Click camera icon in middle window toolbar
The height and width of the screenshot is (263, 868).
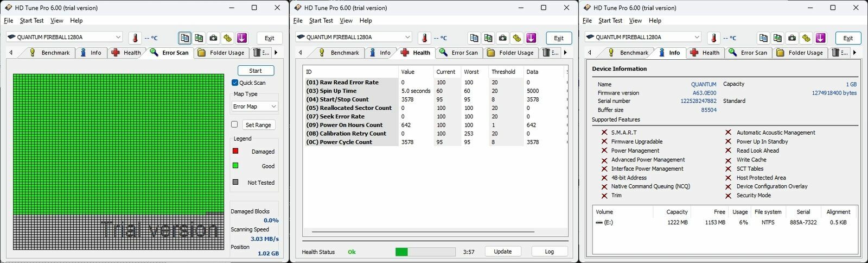click(502, 38)
